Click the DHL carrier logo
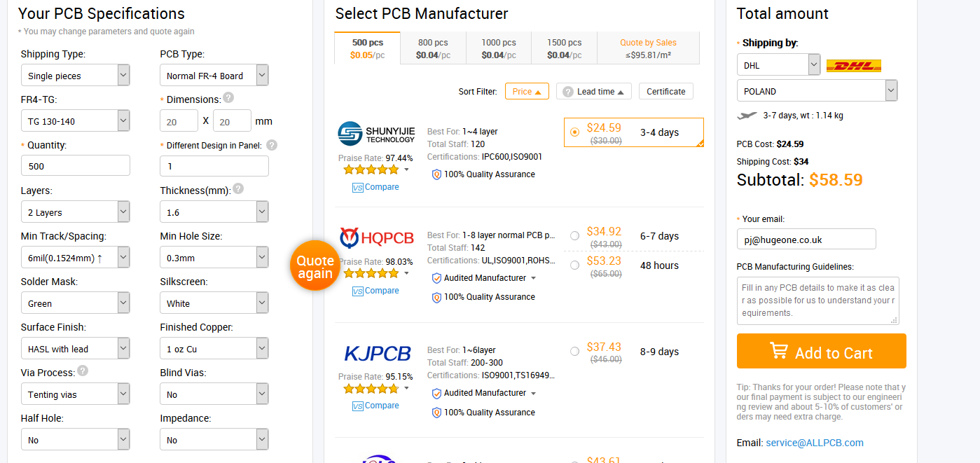Image resolution: width=980 pixels, height=463 pixels. [x=854, y=66]
